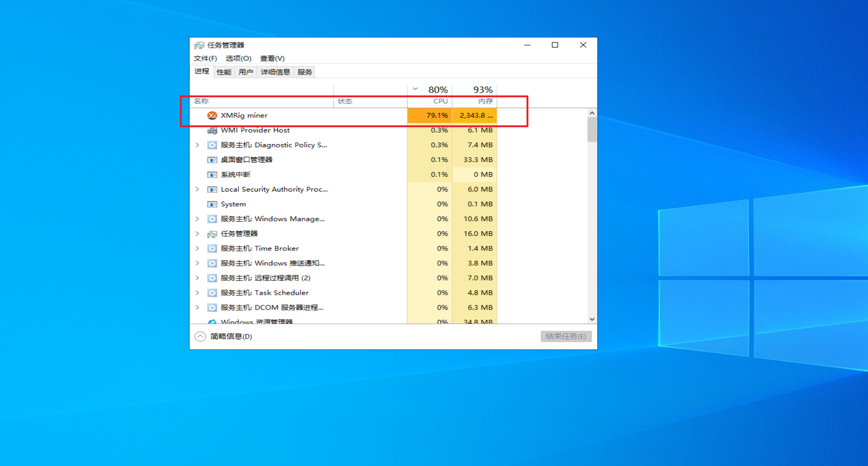Viewport: 868px width, 466px height.
Task: Click the Windows Manage service host icon
Action: coord(212,219)
